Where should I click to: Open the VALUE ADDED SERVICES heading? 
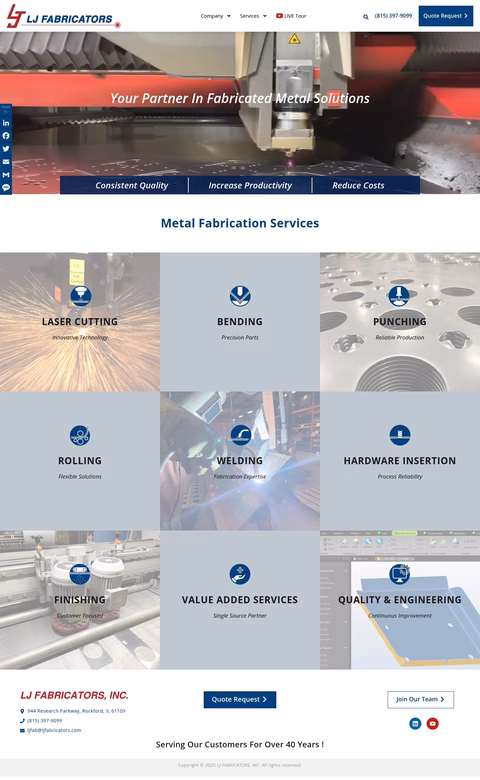tap(240, 600)
